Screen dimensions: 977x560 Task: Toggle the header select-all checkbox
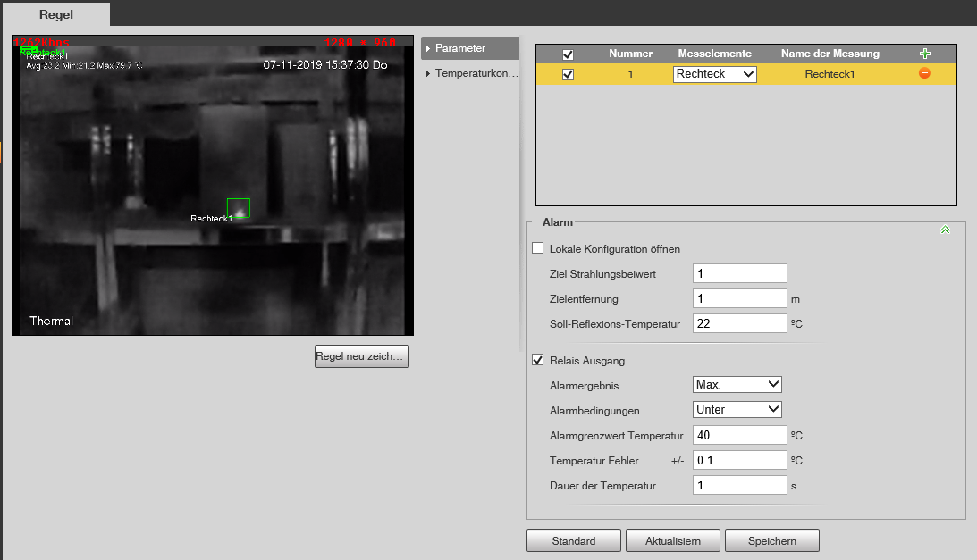[568, 54]
